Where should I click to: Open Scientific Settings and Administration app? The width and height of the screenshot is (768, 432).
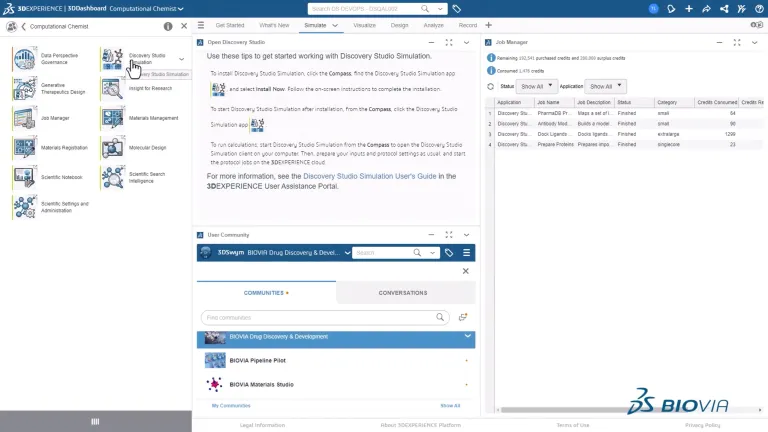[x=24, y=207]
